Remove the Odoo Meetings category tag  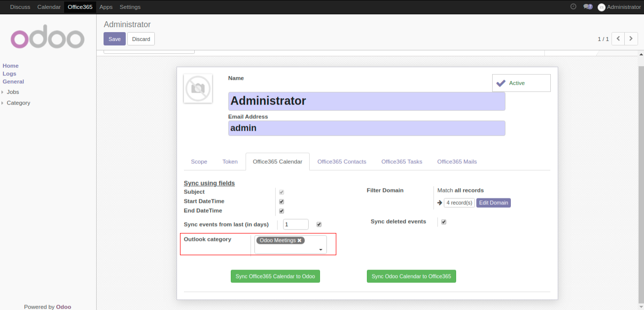(x=299, y=240)
